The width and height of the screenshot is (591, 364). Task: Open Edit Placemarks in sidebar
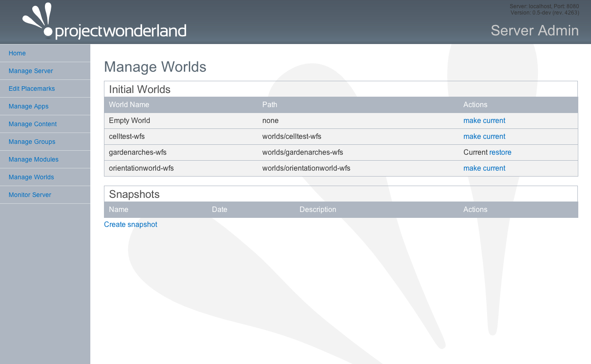coord(32,89)
